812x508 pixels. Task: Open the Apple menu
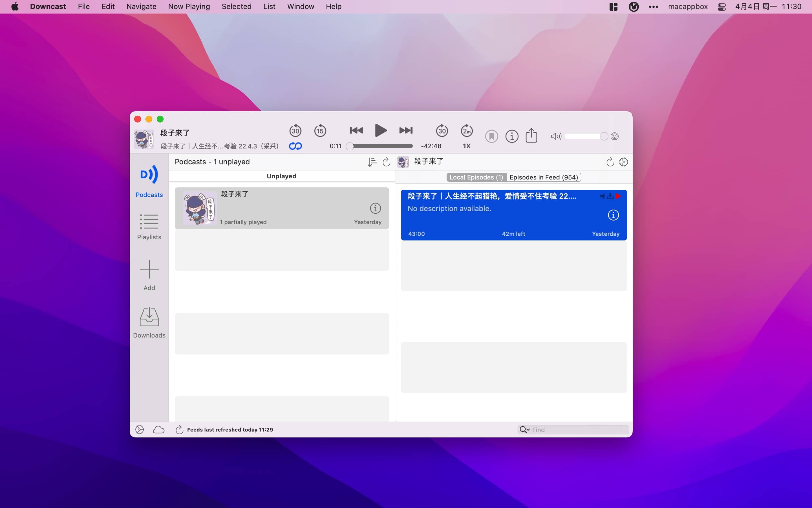tap(15, 6)
